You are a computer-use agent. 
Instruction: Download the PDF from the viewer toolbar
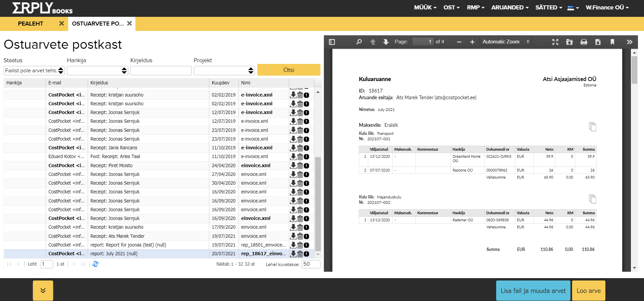[x=598, y=42]
